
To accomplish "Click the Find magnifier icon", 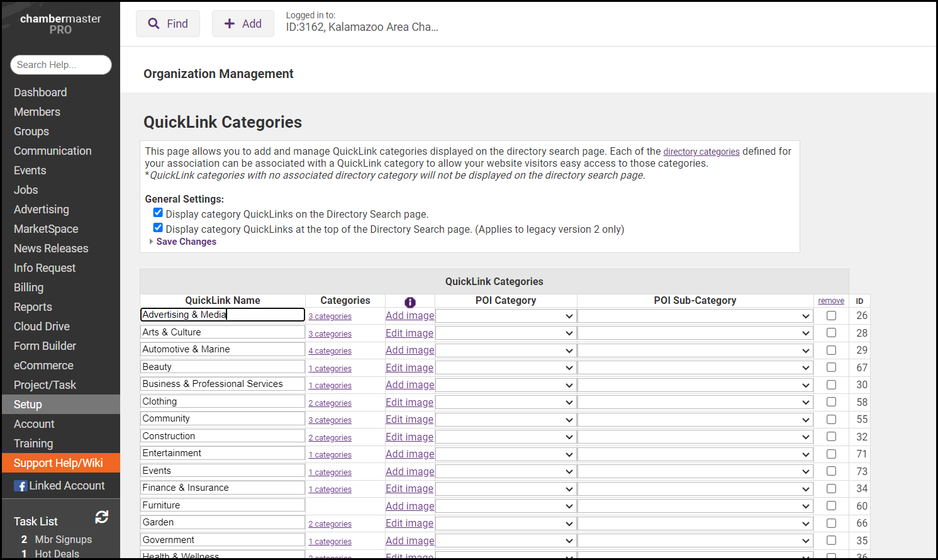I will coord(154,24).
